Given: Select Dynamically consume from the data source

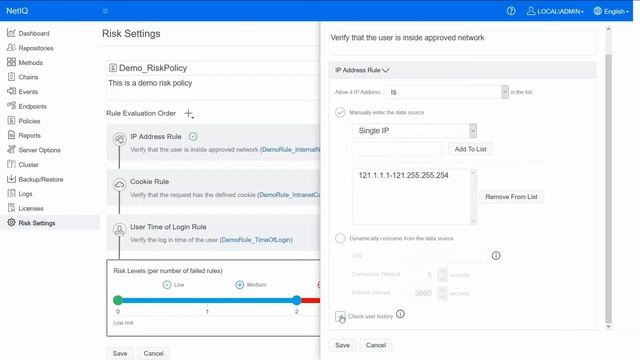Looking at the screenshot, I should pos(340,238).
